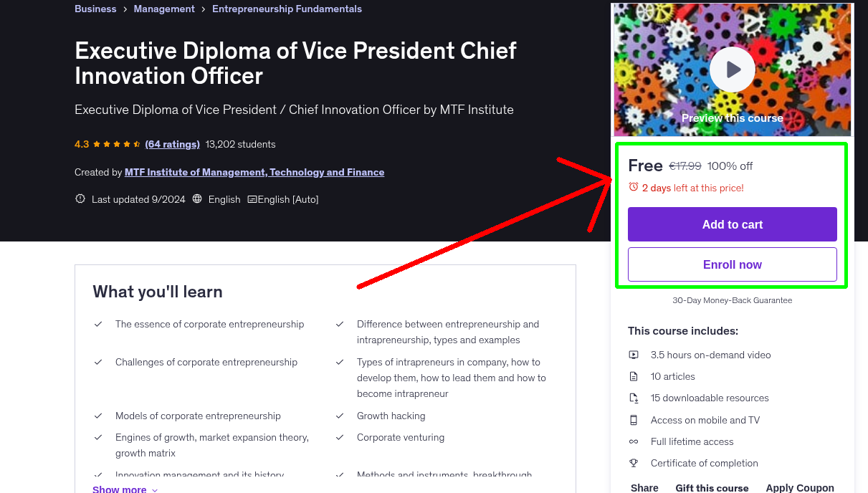
Task: Click Apply Coupon at the bottom
Action: (800, 487)
